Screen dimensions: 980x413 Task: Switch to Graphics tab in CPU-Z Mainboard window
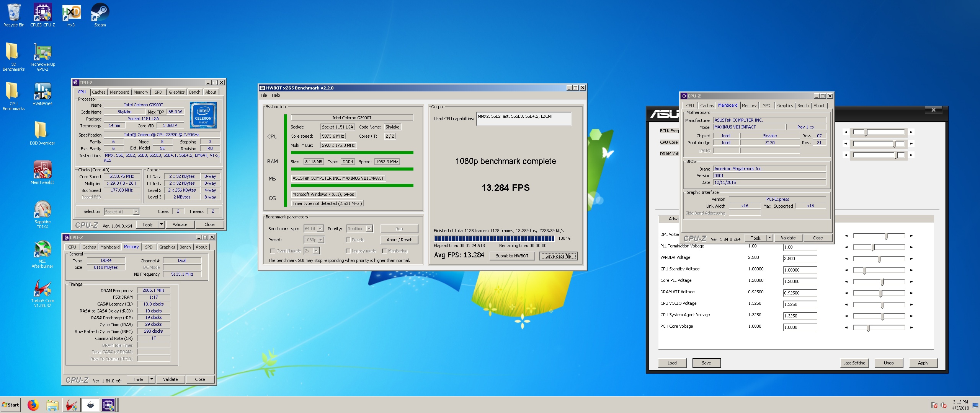click(x=785, y=106)
